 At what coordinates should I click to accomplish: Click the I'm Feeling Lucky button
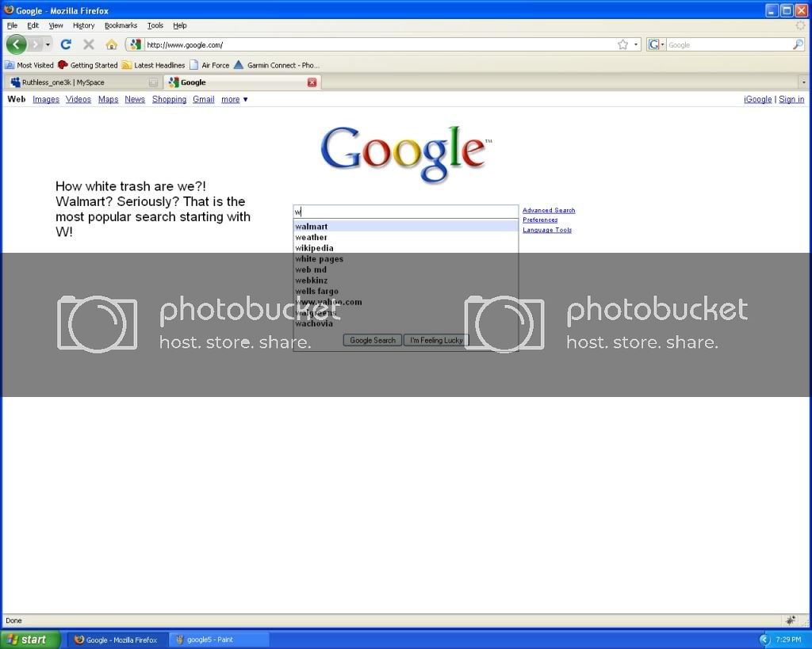pos(437,341)
